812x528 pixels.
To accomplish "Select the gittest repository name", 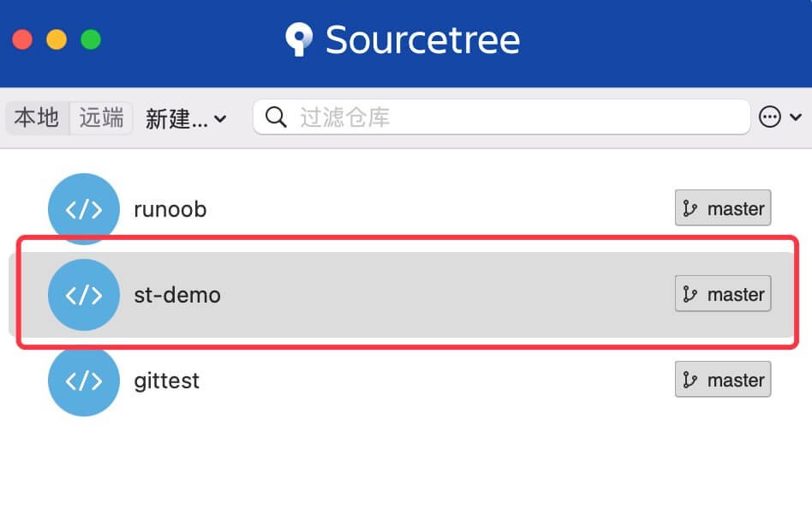I will (x=167, y=381).
